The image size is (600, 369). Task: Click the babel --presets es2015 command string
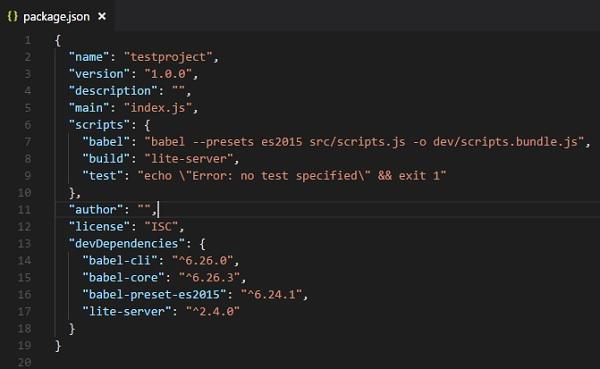tap(364, 142)
